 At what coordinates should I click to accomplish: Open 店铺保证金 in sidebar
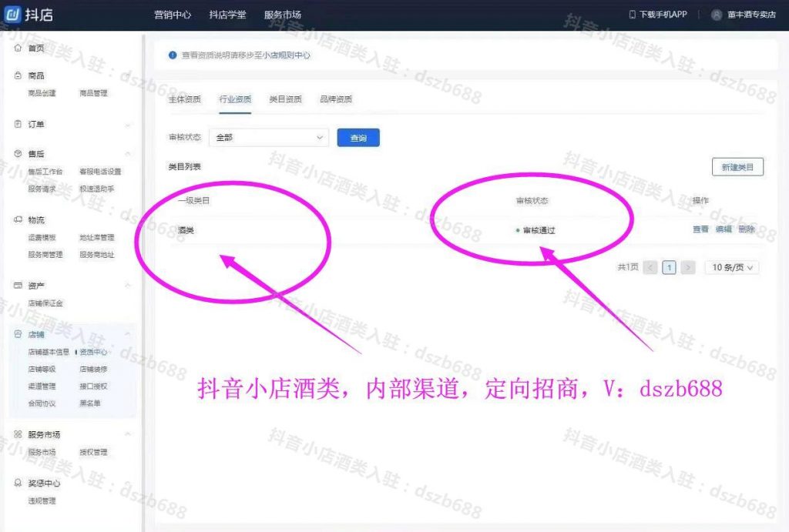tap(45, 303)
